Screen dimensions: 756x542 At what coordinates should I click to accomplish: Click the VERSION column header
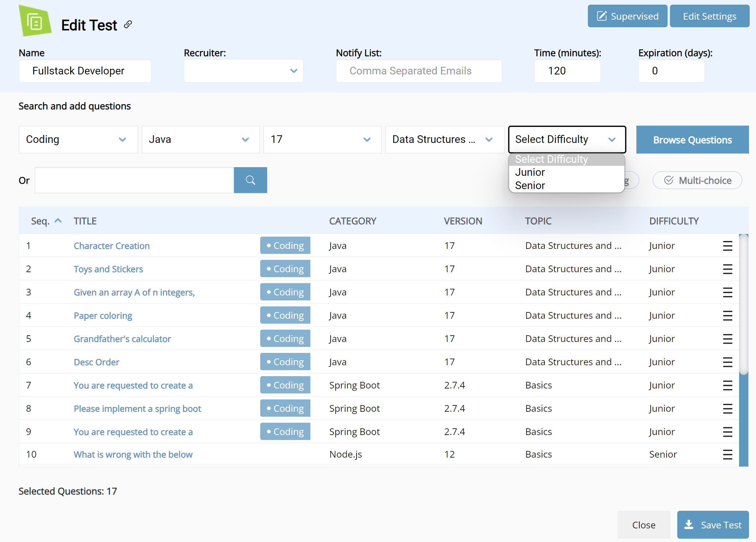[x=463, y=221]
